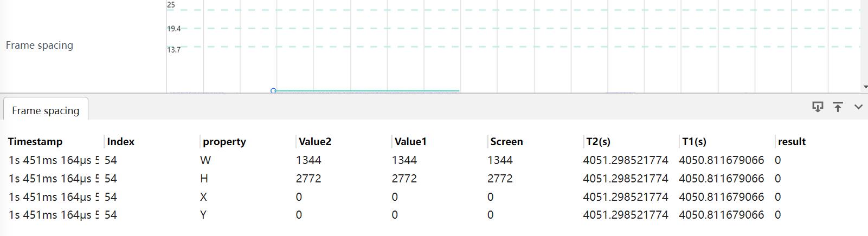Sort the table by Value2 column
The height and width of the screenshot is (236, 868).
pos(314,142)
